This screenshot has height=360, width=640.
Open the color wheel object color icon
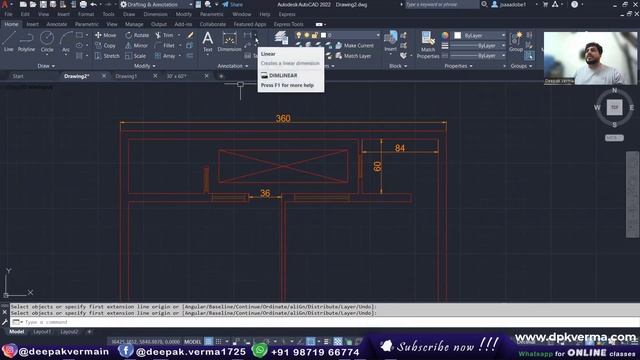click(x=445, y=36)
